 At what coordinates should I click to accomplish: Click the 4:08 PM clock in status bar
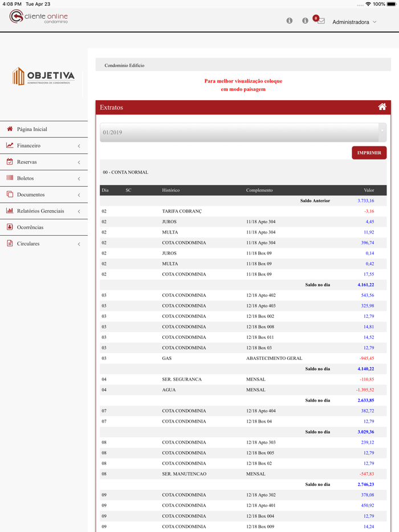coord(12,4)
